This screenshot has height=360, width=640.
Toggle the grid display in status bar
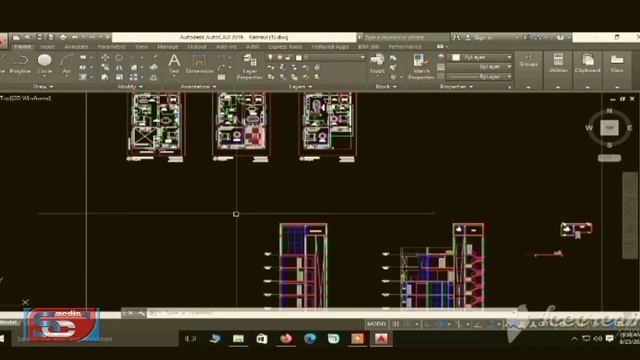396,324
